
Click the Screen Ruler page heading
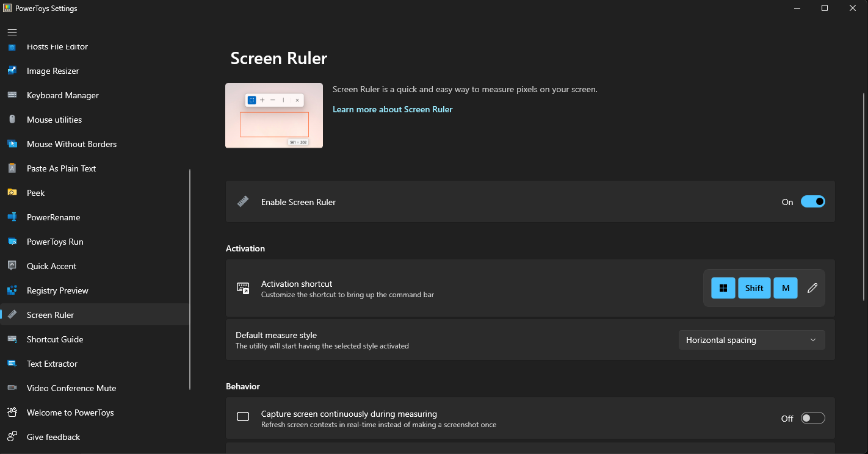279,59
